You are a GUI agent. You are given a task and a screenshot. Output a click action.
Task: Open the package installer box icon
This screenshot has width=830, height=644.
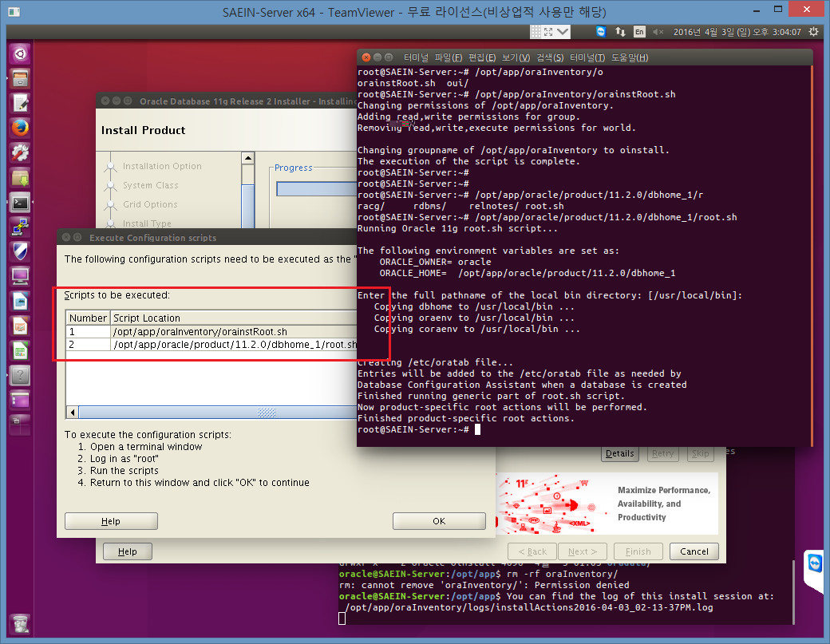point(20,177)
